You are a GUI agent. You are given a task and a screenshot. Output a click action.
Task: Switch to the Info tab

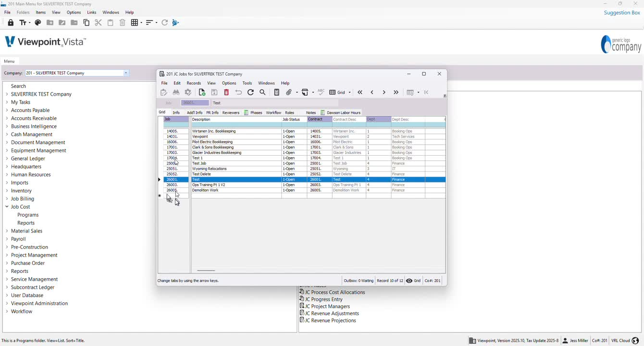click(176, 112)
